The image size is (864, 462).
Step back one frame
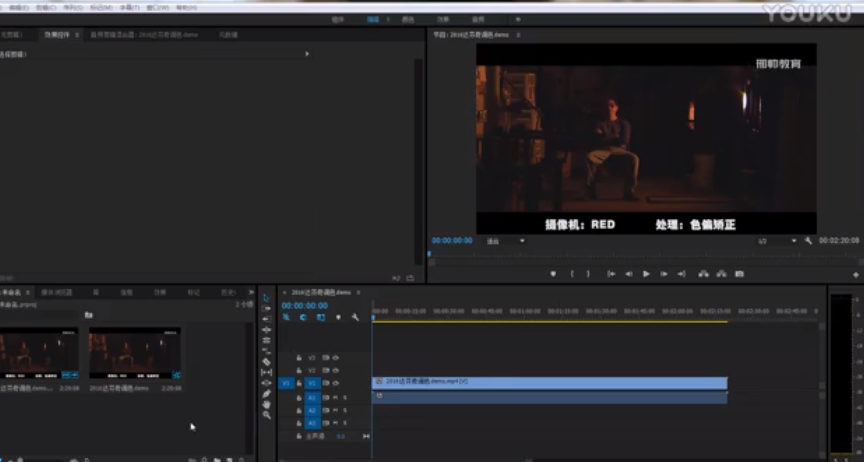click(x=628, y=274)
